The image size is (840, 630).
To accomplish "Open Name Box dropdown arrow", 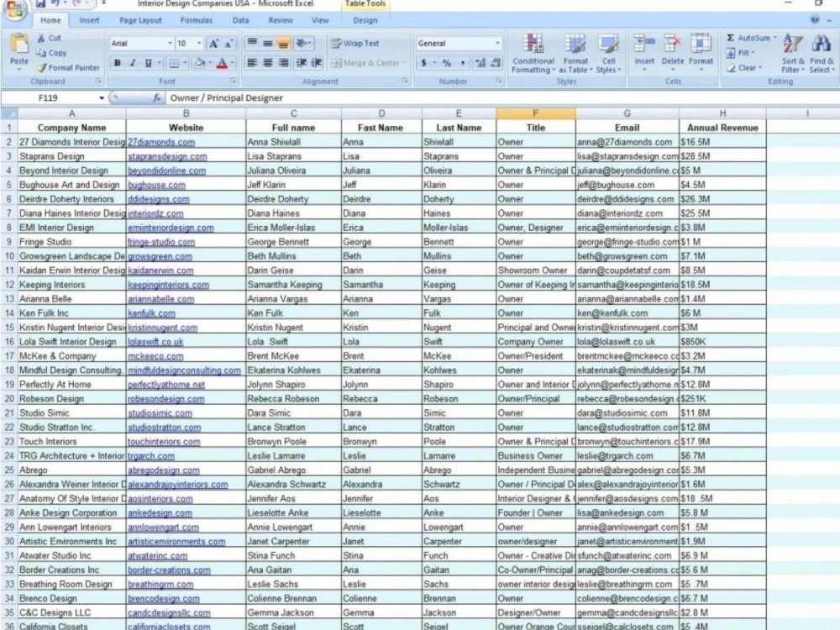I will [x=102, y=98].
